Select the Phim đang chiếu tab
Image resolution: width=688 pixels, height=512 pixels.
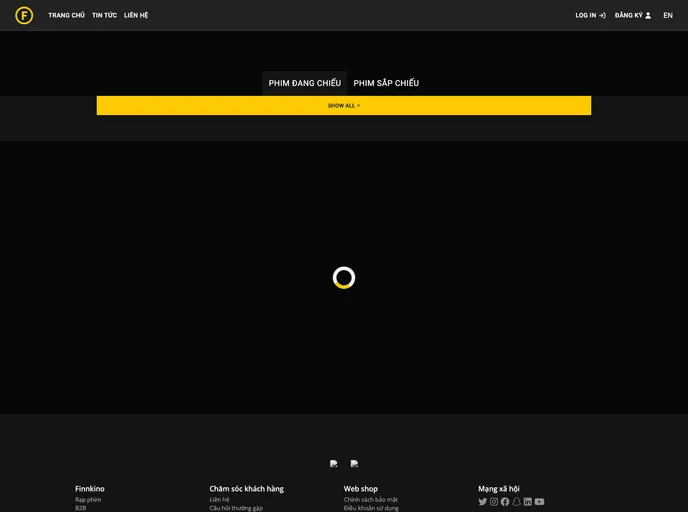pyautogui.click(x=305, y=83)
